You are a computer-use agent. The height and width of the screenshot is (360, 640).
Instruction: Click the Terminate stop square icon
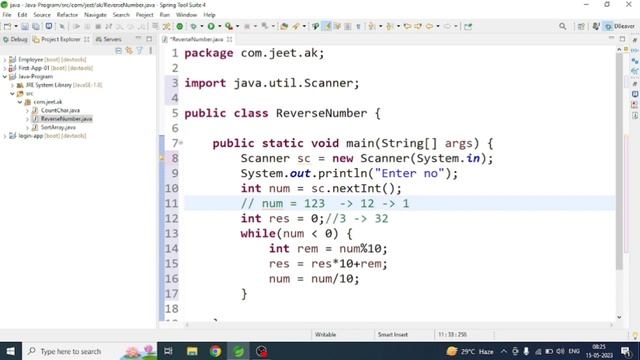(x=98, y=27)
